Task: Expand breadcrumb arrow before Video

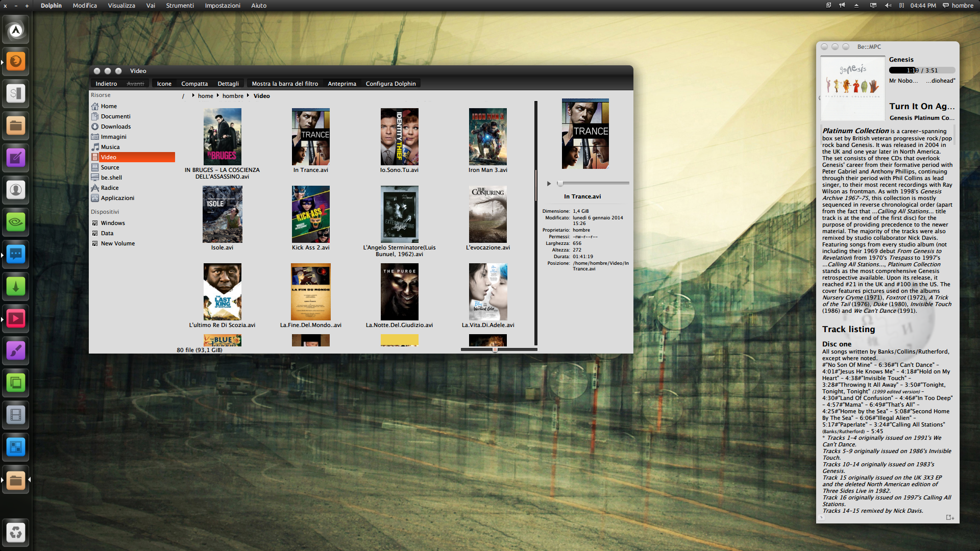Action: (248, 95)
